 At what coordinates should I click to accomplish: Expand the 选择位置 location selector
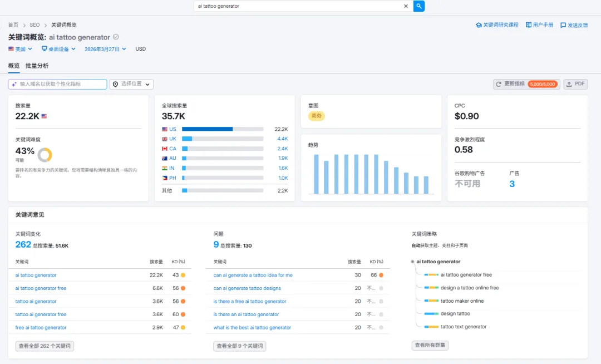pyautogui.click(x=131, y=84)
